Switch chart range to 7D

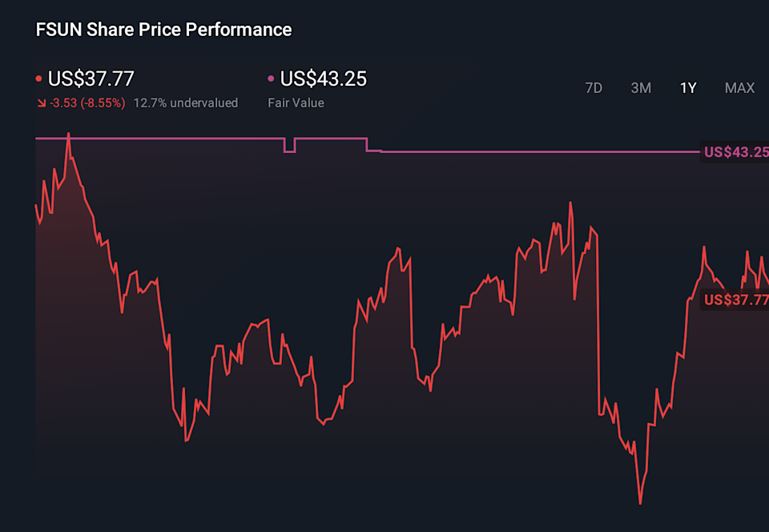594,88
